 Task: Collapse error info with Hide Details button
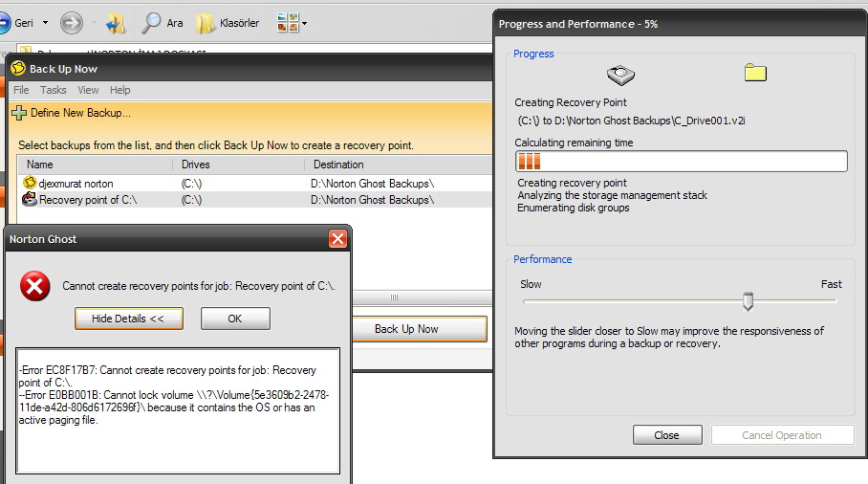click(129, 319)
